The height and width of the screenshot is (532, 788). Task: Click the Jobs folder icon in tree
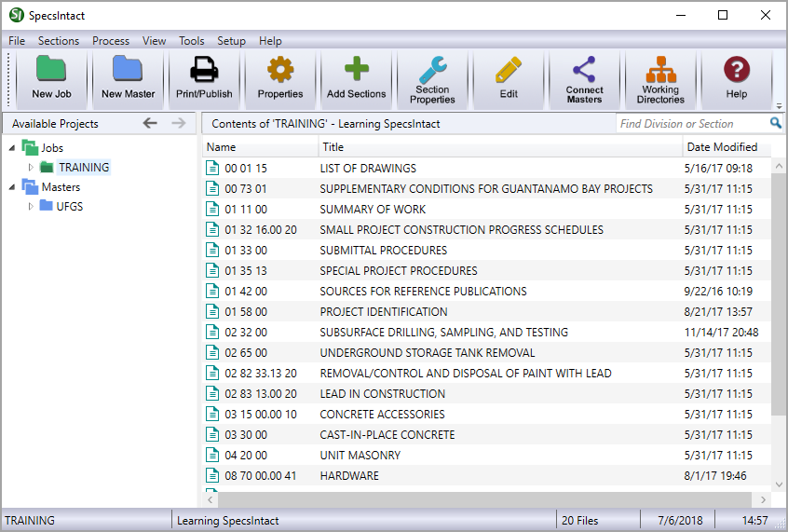(x=30, y=147)
